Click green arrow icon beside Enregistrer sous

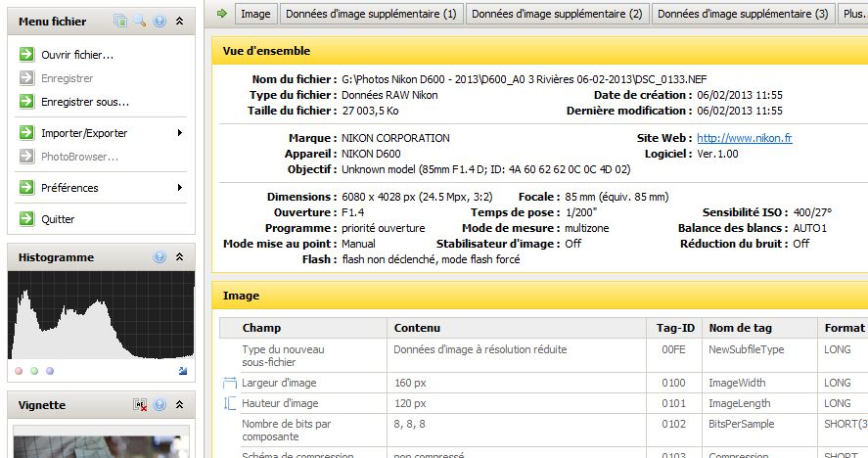pos(26,102)
